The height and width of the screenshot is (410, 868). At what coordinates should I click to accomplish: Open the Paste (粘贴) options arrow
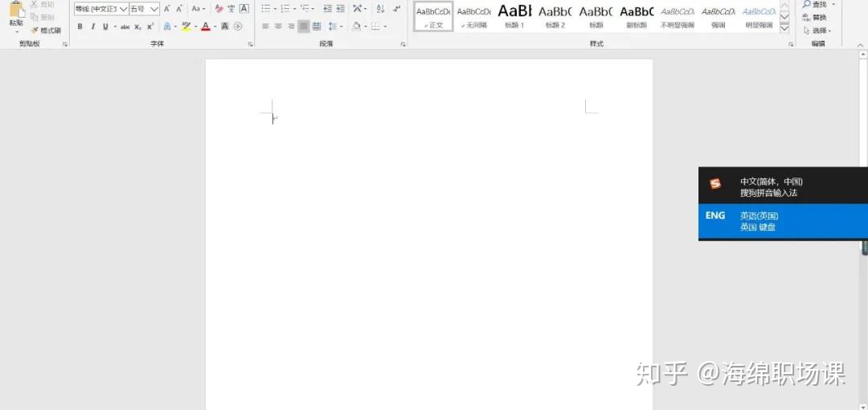pos(17,32)
